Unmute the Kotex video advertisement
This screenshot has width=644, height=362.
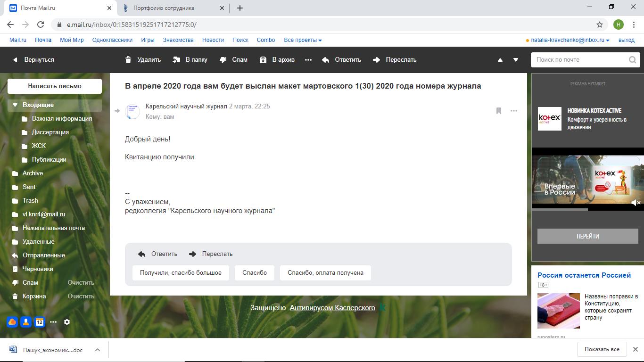click(x=636, y=203)
